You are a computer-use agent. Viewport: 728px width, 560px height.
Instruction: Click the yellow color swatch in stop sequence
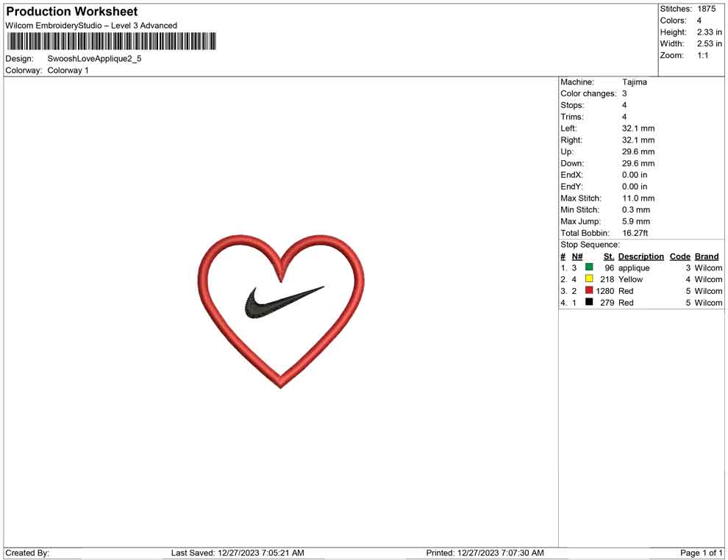pyautogui.click(x=589, y=279)
